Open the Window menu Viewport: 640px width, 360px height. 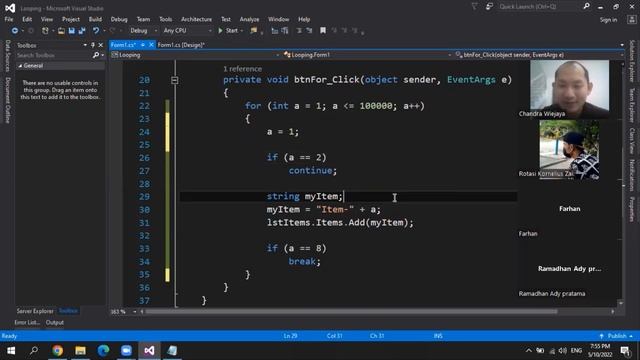[x=278, y=19]
